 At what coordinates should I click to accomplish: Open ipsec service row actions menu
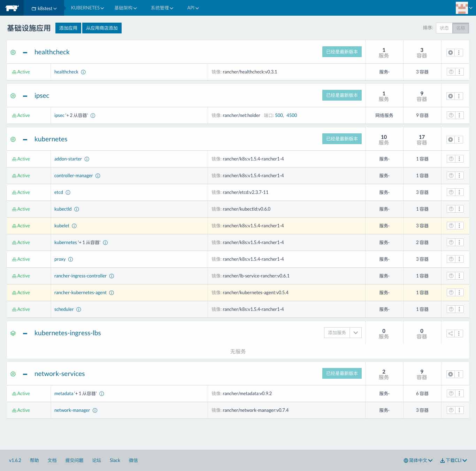click(x=459, y=116)
